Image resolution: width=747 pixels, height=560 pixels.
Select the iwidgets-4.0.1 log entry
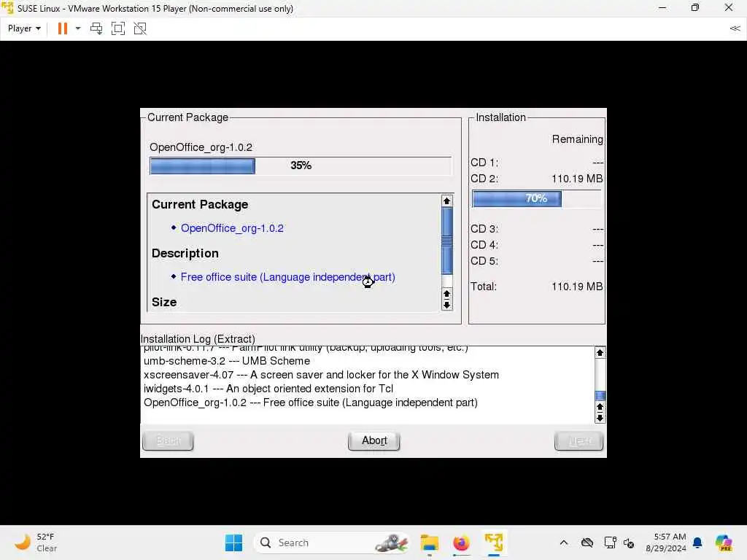pyautogui.click(x=268, y=389)
